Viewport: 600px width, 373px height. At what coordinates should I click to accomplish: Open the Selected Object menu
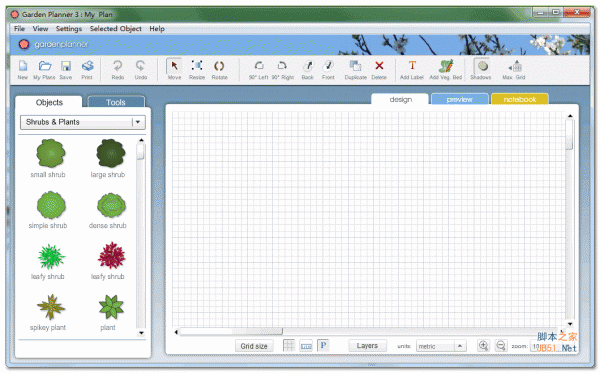[116, 29]
